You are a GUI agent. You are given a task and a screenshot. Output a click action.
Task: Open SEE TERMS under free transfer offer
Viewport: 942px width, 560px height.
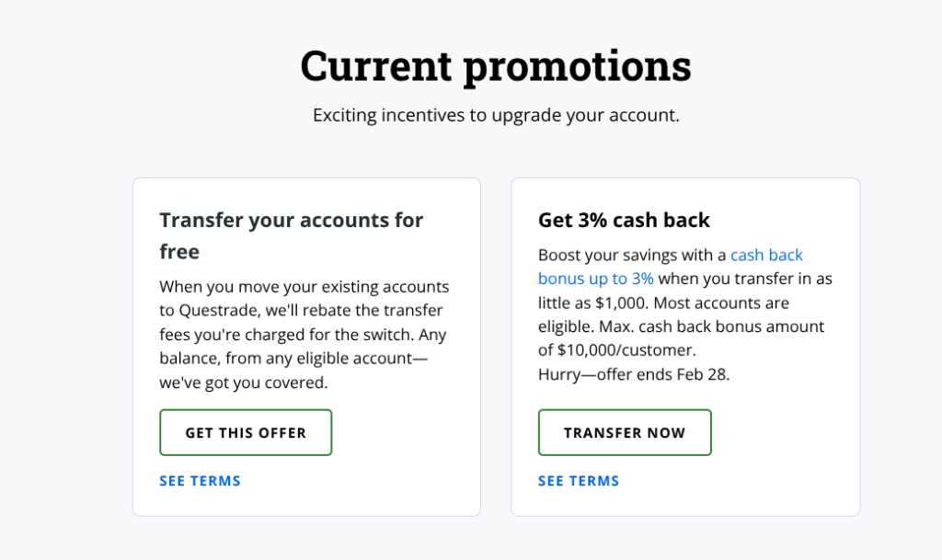click(x=200, y=481)
